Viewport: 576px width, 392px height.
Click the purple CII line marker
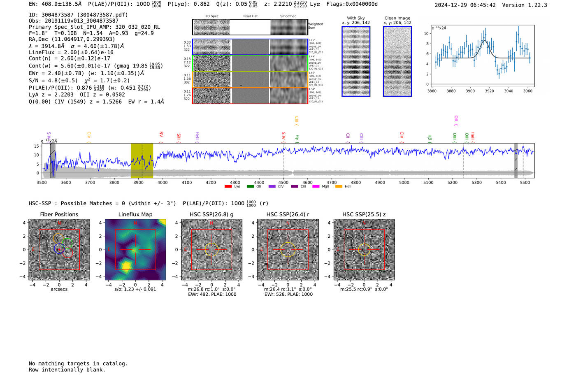(x=348, y=137)
